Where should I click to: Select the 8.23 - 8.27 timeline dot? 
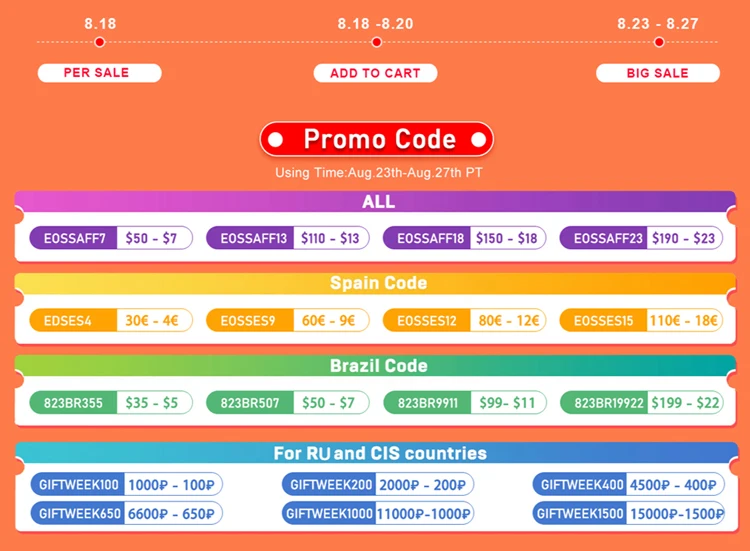(659, 42)
